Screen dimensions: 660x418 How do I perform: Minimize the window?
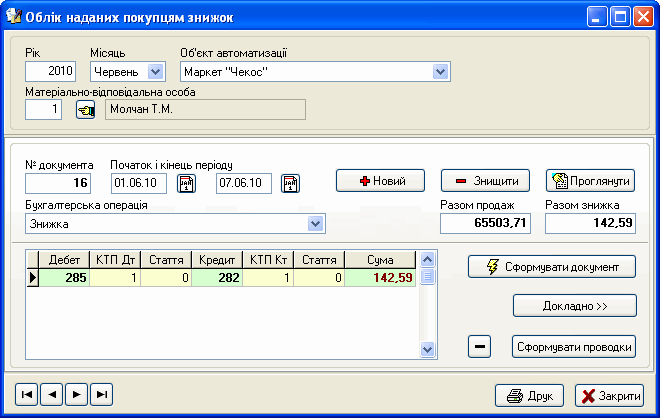[x=597, y=17]
